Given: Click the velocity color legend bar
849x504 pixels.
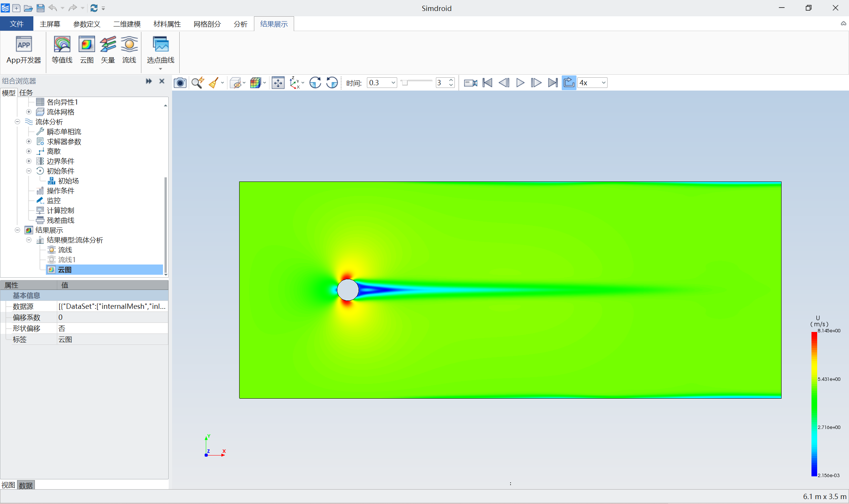Looking at the screenshot, I should tap(814, 404).
